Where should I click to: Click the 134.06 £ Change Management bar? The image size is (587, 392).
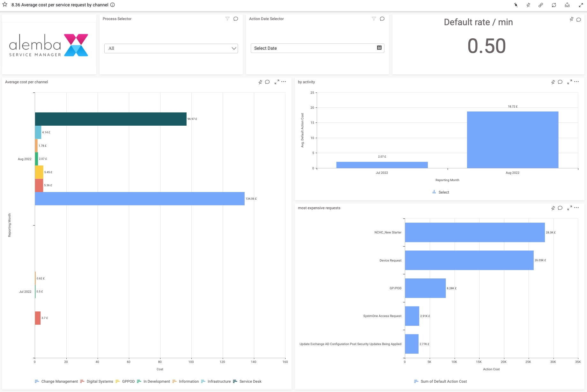tap(139, 199)
